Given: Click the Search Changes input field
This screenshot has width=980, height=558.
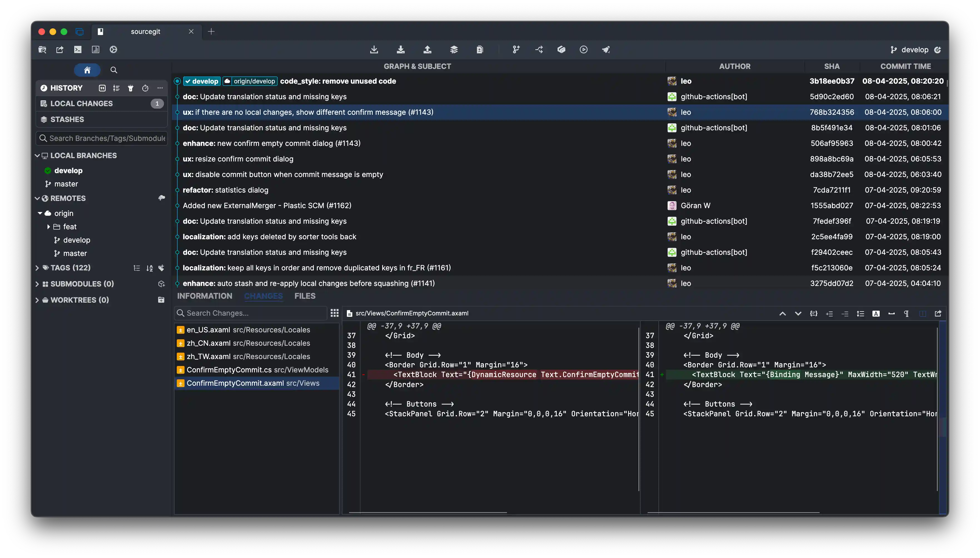Looking at the screenshot, I should [x=253, y=313].
